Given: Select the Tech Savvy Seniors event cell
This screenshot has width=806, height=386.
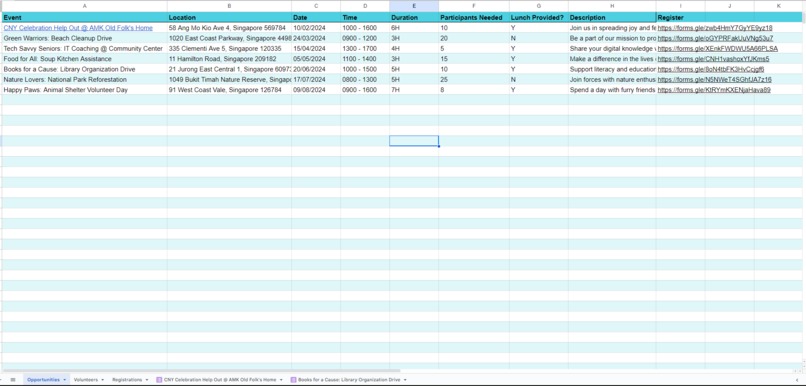Looking at the screenshot, I should click(x=84, y=49).
